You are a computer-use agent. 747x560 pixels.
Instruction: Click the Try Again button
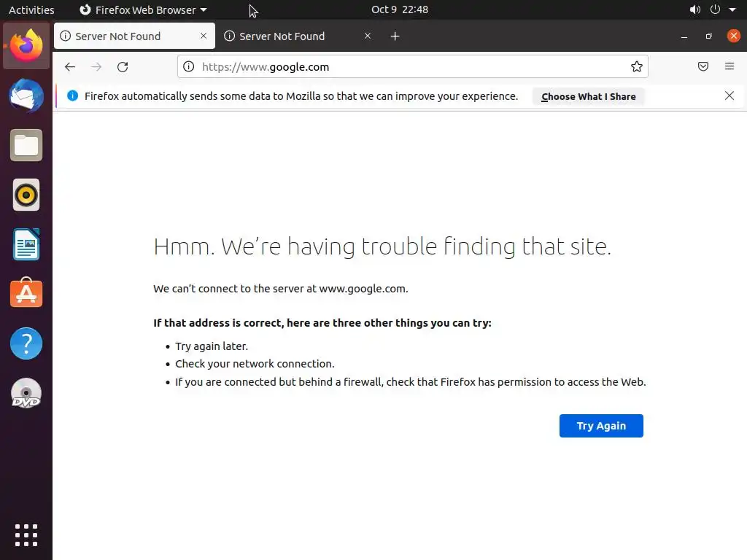tap(601, 426)
